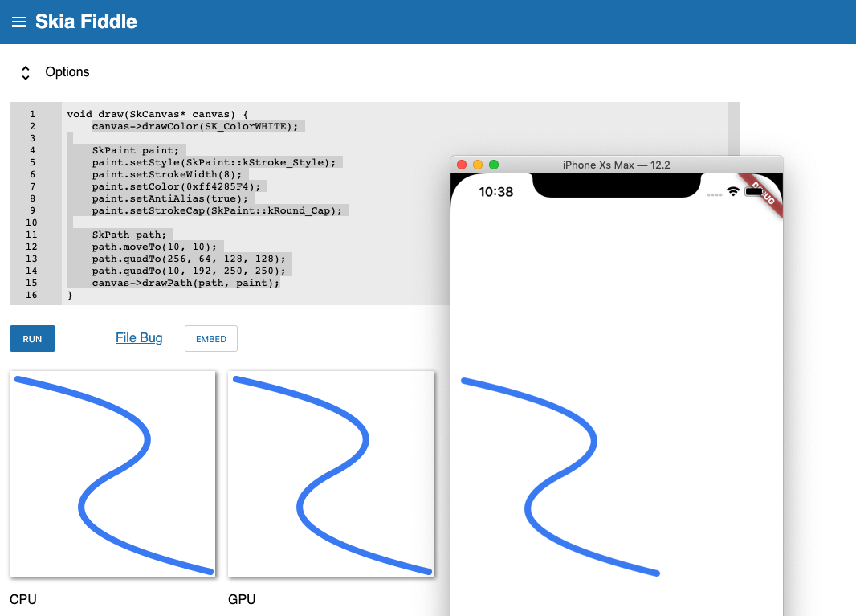Click the DEBUG banner ribbon
The width and height of the screenshot is (856, 616).
click(765, 191)
